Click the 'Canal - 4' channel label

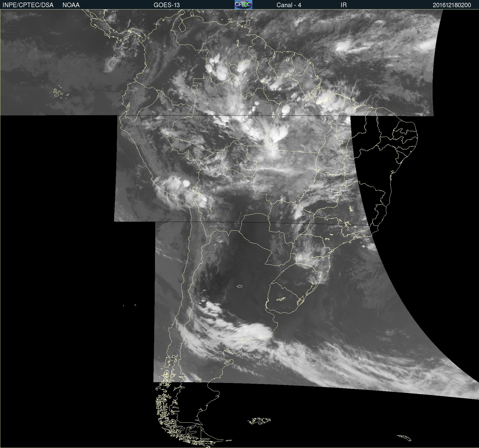[289, 5]
